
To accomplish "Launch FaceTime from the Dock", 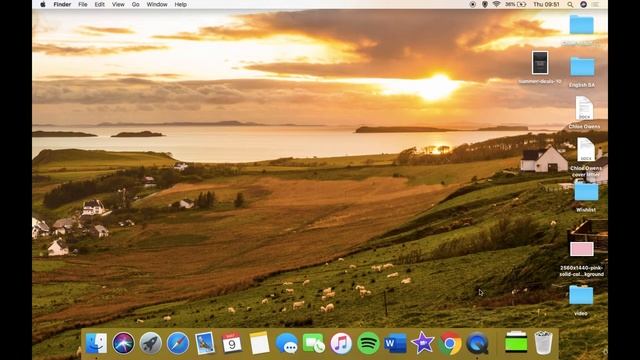I will pos(313,343).
